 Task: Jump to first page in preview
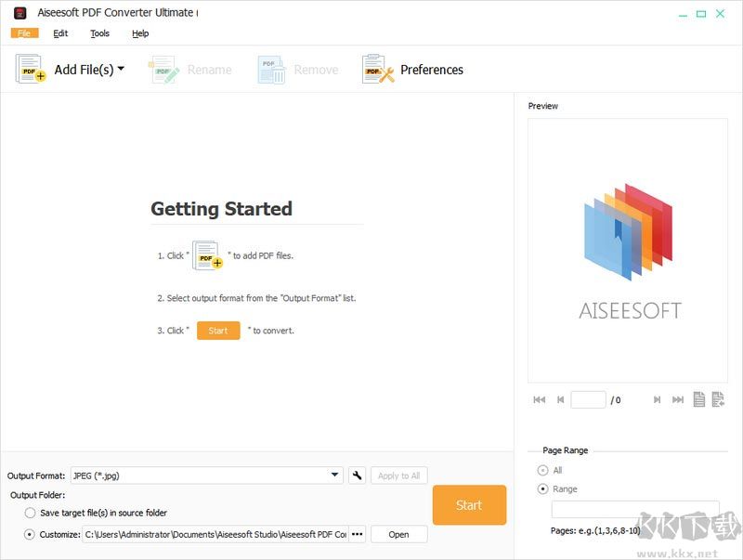(539, 400)
